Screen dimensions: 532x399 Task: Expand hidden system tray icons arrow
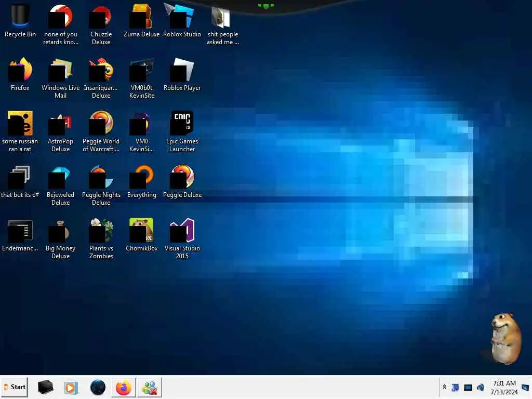point(445,387)
